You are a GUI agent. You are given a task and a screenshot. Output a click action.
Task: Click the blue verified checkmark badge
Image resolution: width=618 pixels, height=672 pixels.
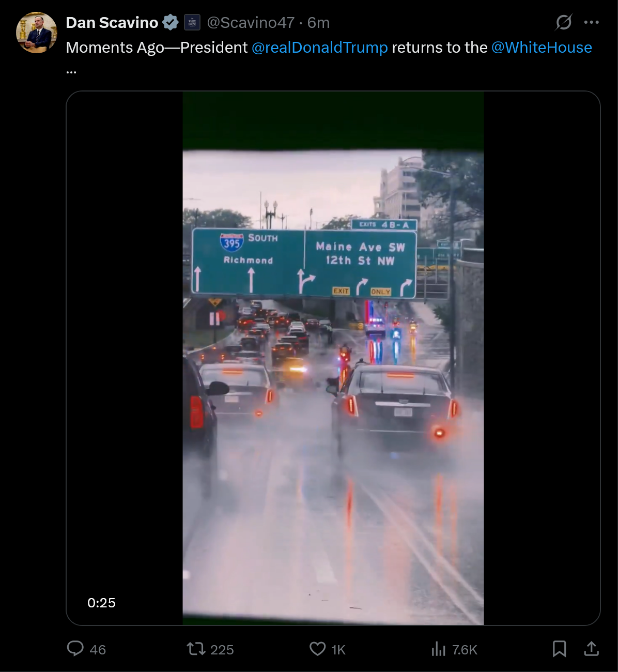[x=171, y=23]
